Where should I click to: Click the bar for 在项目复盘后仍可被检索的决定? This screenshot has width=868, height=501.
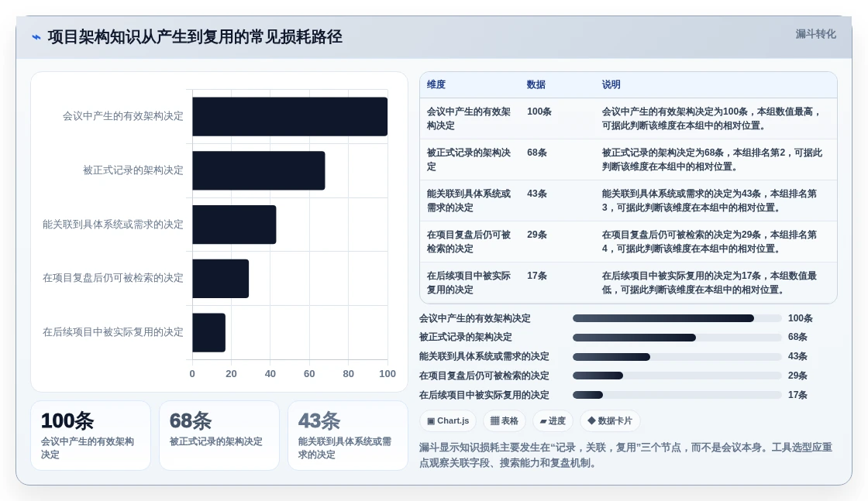click(220, 279)
